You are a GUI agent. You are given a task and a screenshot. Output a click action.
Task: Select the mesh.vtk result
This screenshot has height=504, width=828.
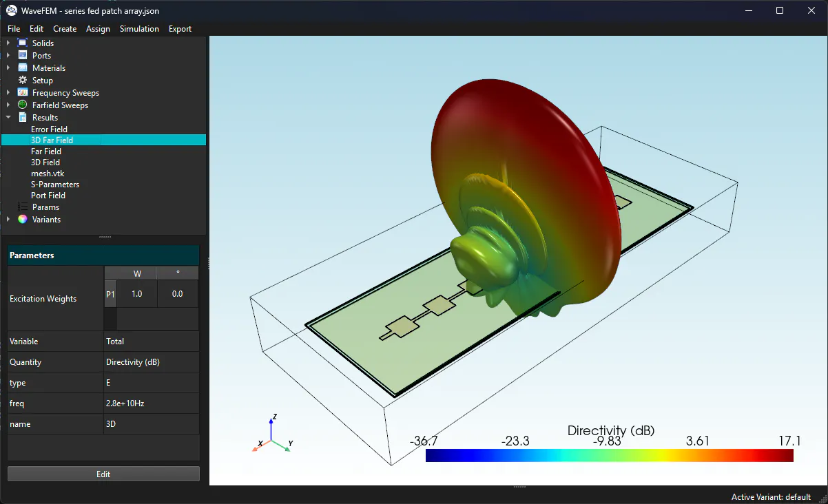click(x=48, y=173)
